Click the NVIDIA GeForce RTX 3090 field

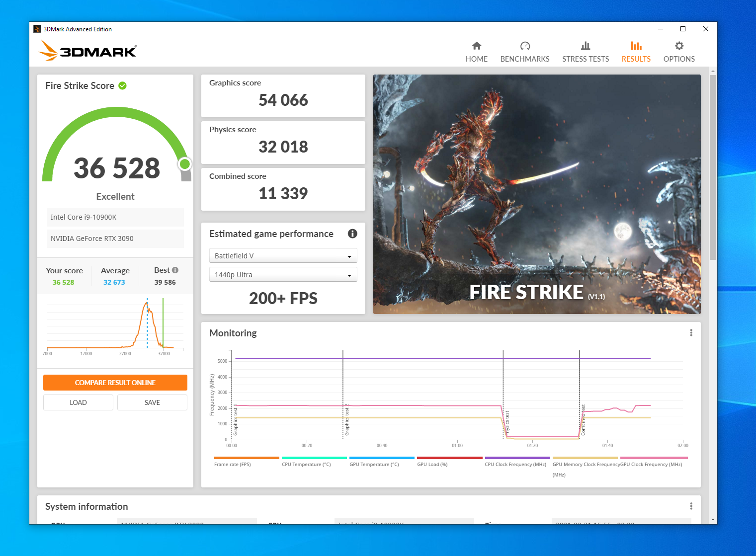pos(115,238)
